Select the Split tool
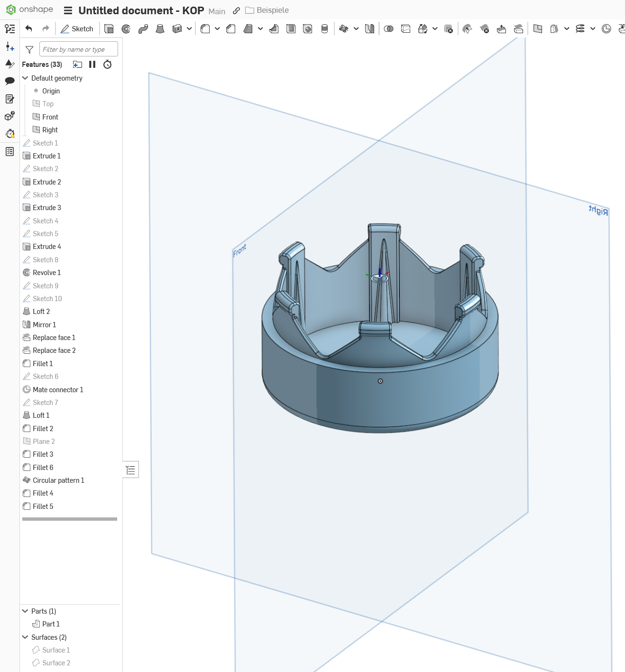625x672 pixels. click(x=406, y=29)
